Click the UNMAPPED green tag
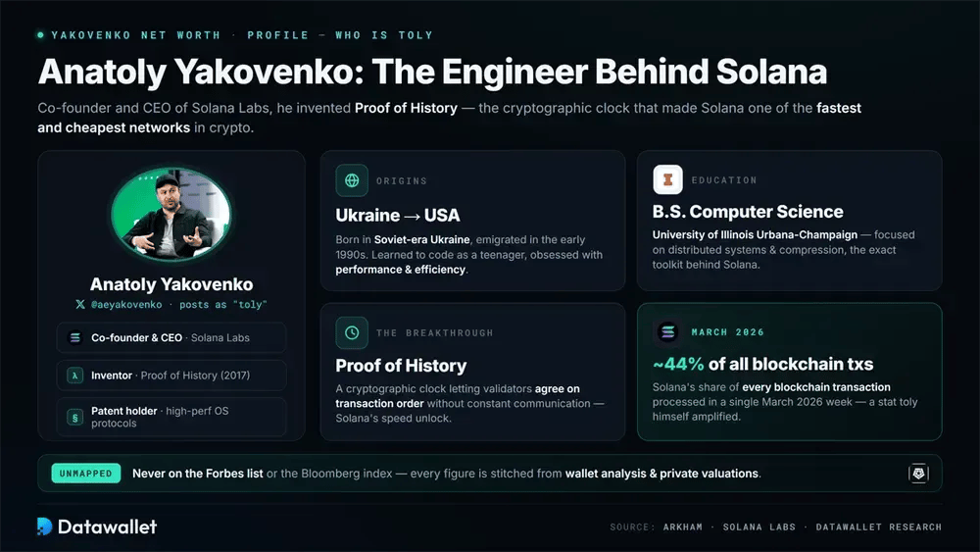 coord(85,474)
